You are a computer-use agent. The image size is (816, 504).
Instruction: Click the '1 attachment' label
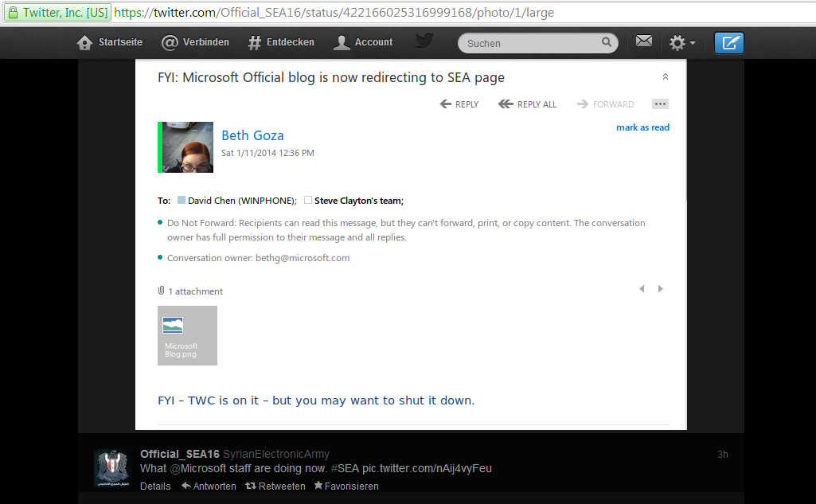195,291
